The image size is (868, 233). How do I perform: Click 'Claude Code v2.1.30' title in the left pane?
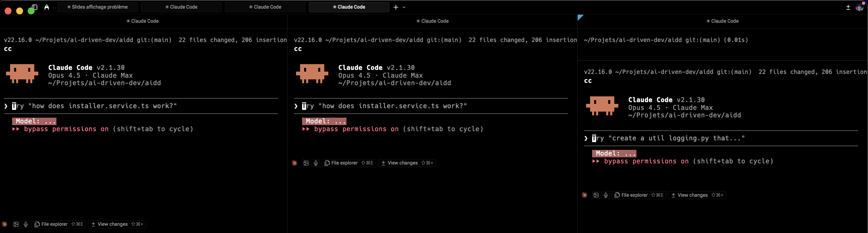coord(86,68)
